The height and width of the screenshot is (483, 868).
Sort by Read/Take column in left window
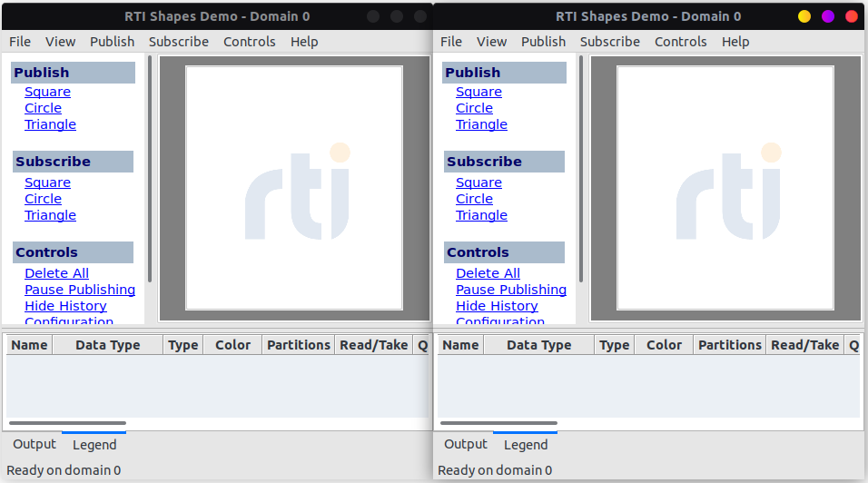click(374, 345)
